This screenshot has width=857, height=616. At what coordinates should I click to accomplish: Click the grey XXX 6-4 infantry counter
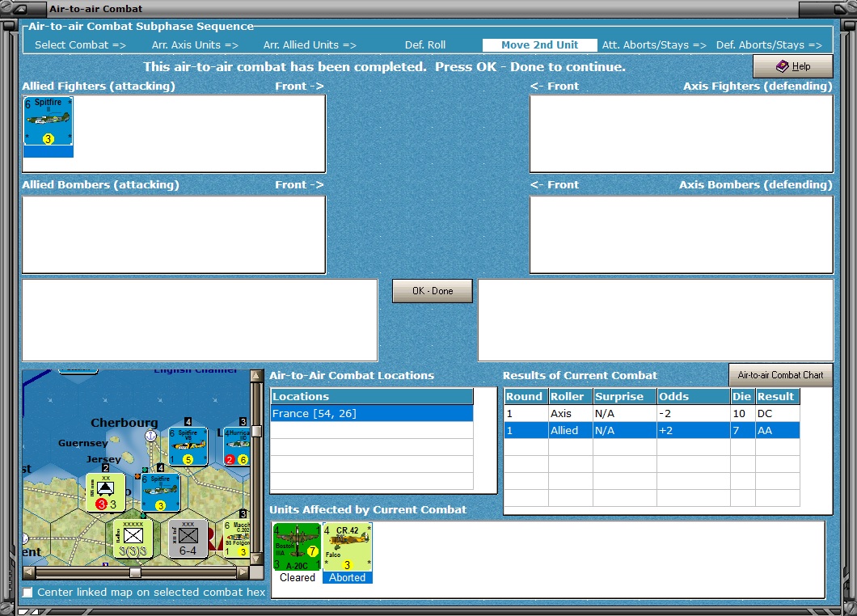pos(188,539)
